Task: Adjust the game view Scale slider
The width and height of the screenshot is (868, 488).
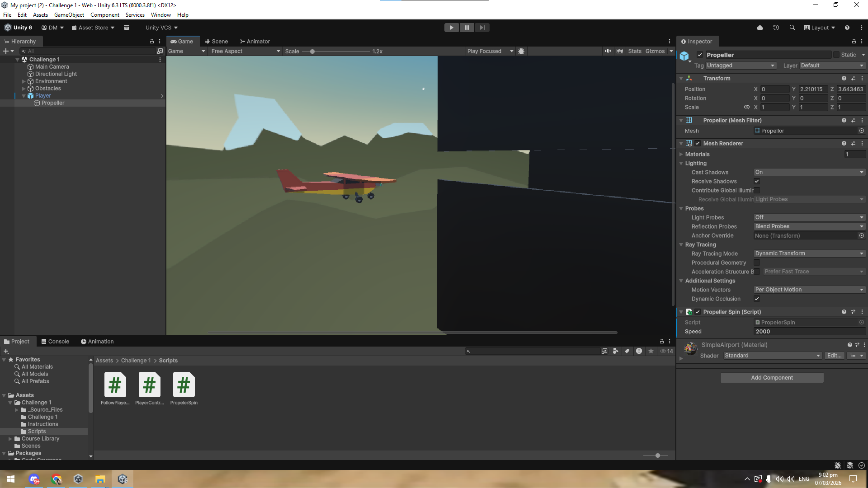Action: [312, 52]
